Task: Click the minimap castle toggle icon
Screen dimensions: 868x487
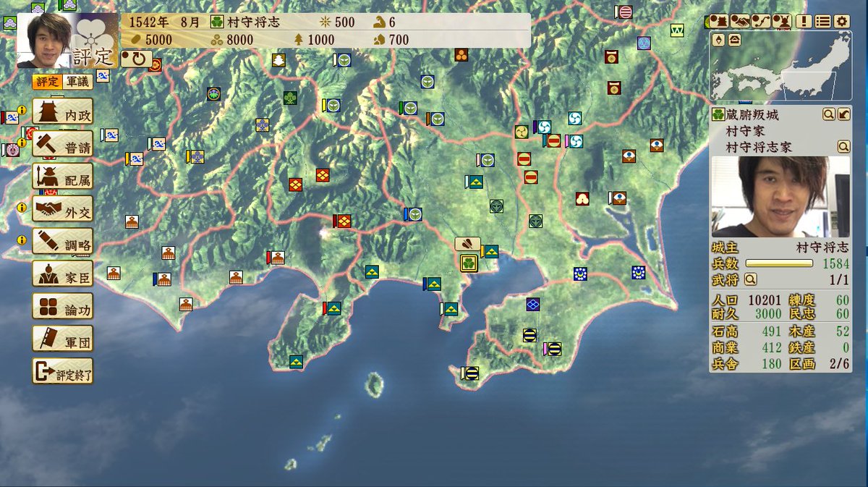Action: tap(733, 39)
